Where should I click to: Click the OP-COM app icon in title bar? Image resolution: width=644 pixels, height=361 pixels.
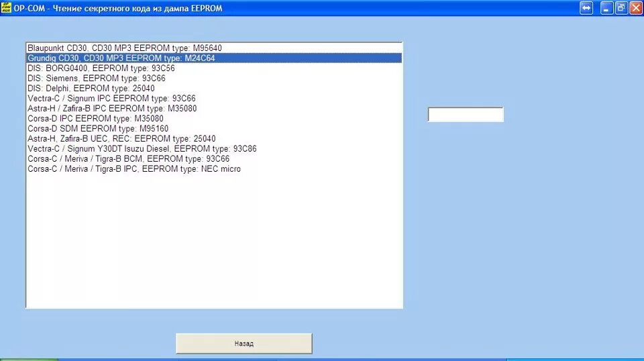(x=6, y=8)
